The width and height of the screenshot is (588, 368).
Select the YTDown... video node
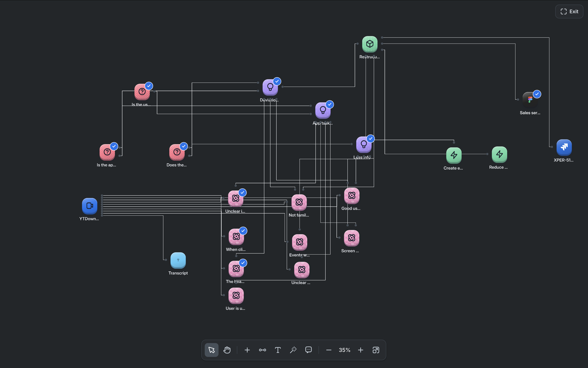tap(90, 206)
